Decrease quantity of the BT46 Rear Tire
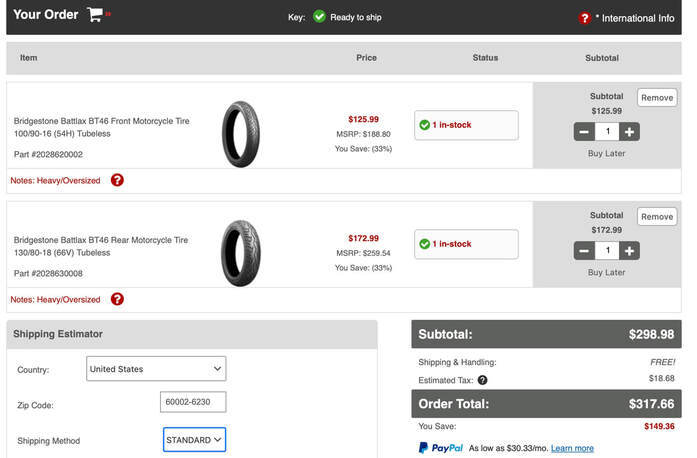 pyautogui.click(x=584, y=251)
